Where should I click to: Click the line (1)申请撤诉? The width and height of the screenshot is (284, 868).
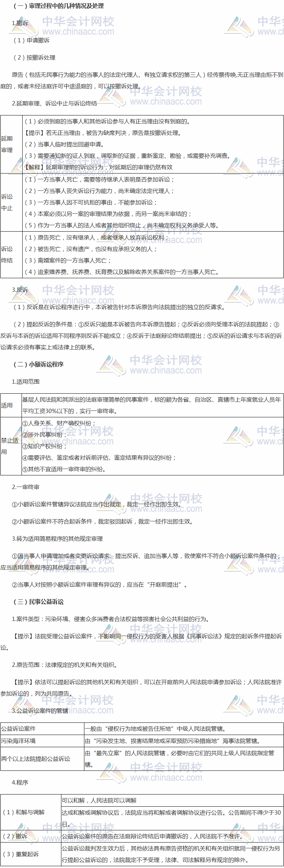[32, 40]
